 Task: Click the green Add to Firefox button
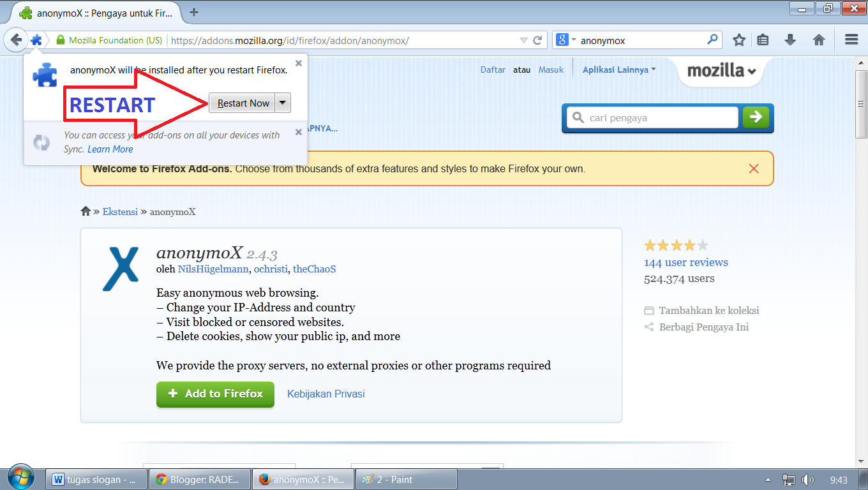click(215, 394)
